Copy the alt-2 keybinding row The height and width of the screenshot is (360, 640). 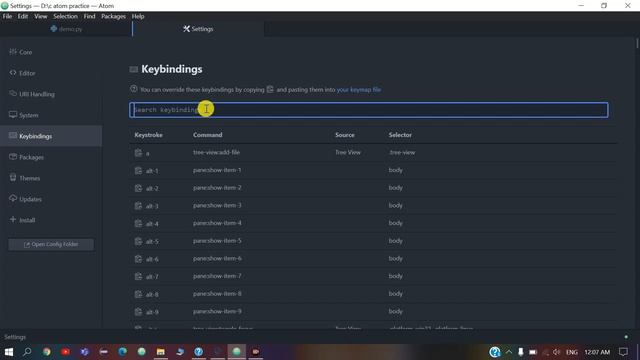[x=138, y=188]
